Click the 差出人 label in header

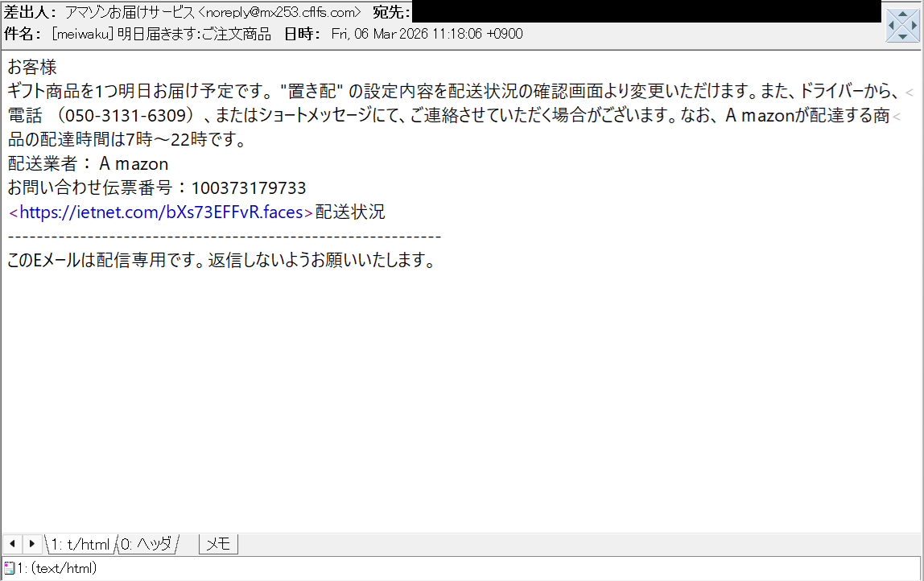click(x=30, y=12)
